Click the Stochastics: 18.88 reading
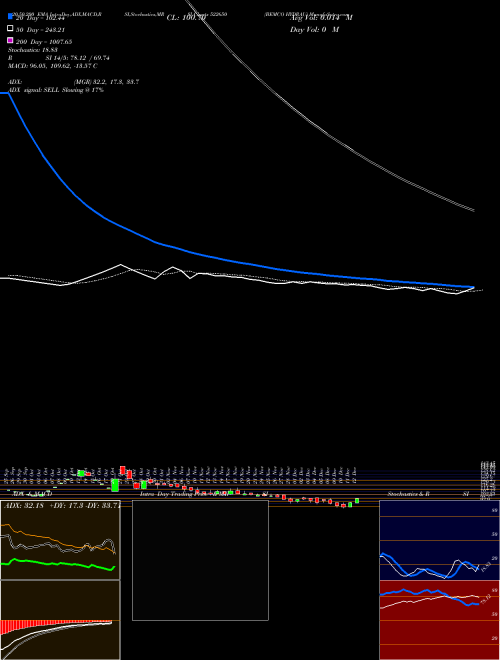 [x=33, y=50]
